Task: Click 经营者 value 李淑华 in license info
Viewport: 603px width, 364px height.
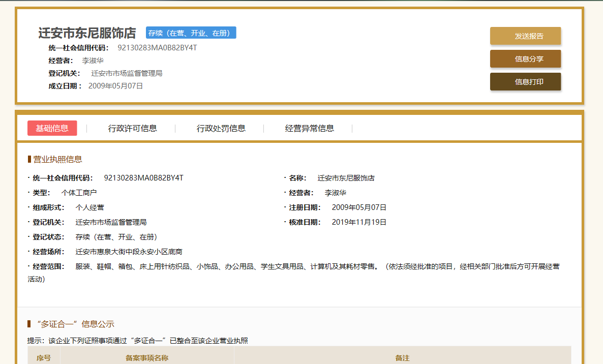Action: pyautogui.click(x=336, y=193)
